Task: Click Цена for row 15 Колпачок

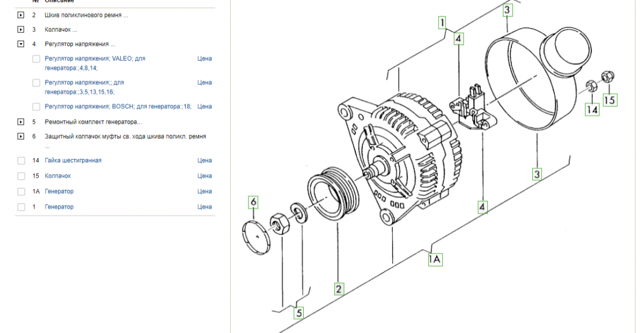Action: [204, 176]
